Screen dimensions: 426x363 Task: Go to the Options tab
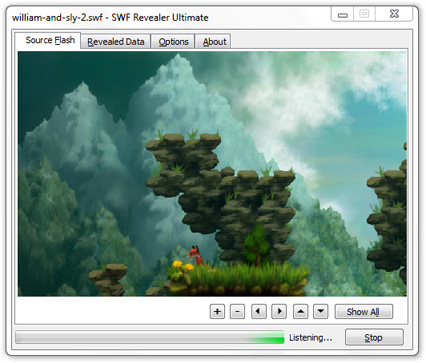pyautogui.click(x=173, y=42)
